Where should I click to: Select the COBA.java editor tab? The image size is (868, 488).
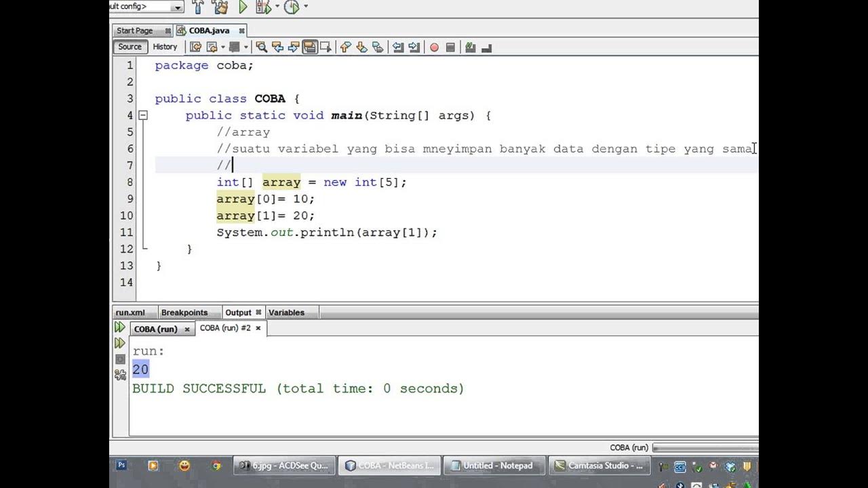pos(209,30)
